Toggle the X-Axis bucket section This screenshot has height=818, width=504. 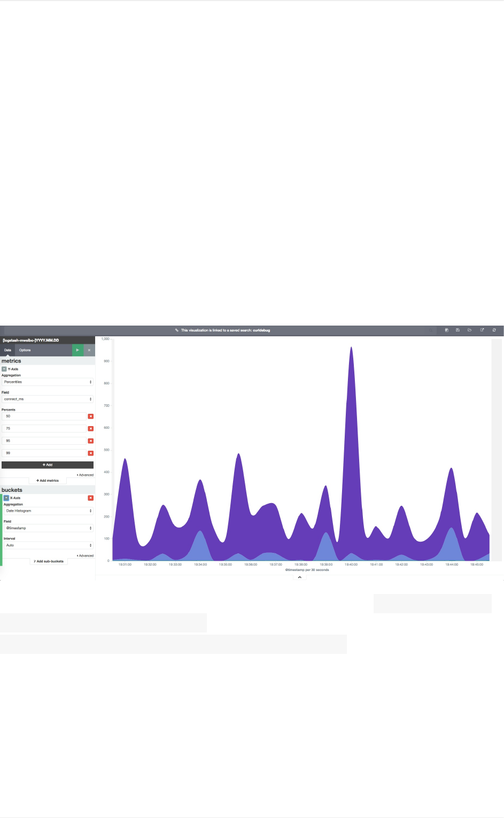click(6, 498)
